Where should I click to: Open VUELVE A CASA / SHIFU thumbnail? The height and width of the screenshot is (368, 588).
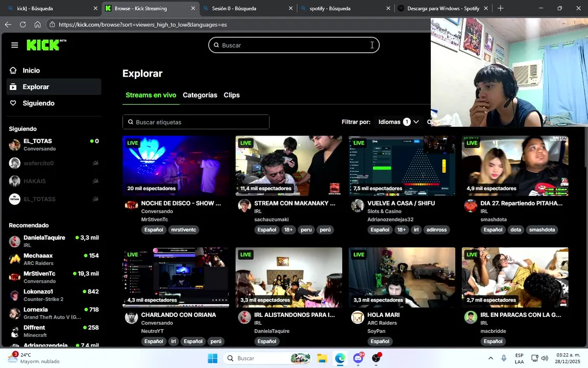(402, 166)
